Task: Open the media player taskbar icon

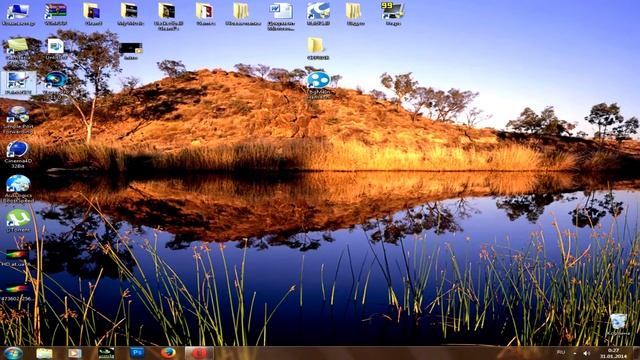Action: click(x=74, y=353)
